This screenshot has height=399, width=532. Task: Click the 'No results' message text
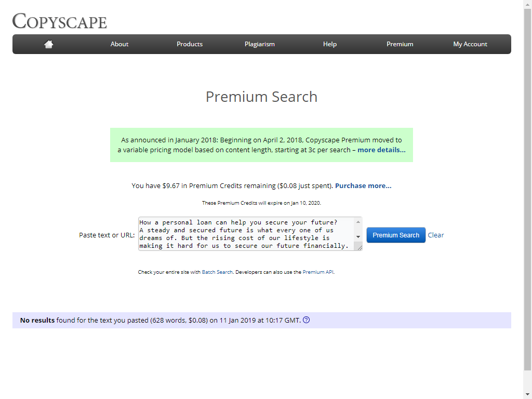point(37,320)
